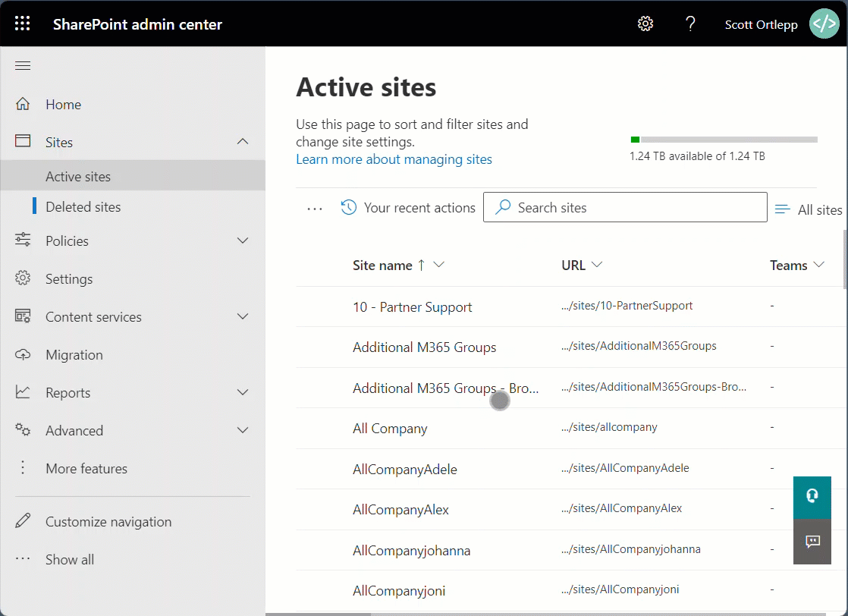Open the toolbar overflow ellipsis menu
Screen dimensions: 848x616
(315, 208)
